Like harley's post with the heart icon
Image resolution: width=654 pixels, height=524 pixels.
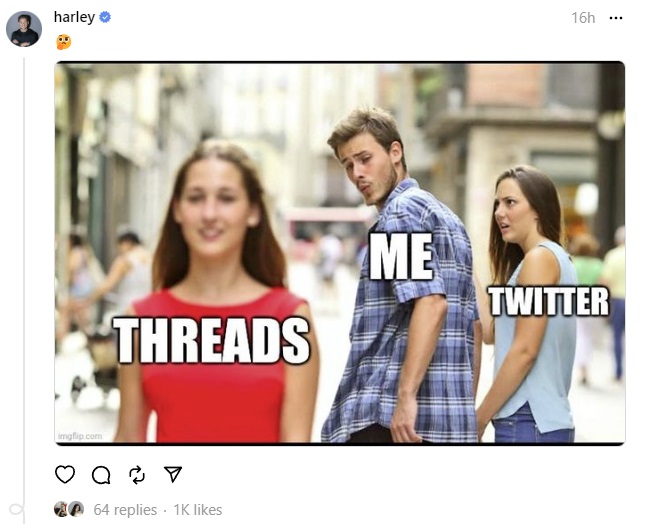(x=65, y=474)
